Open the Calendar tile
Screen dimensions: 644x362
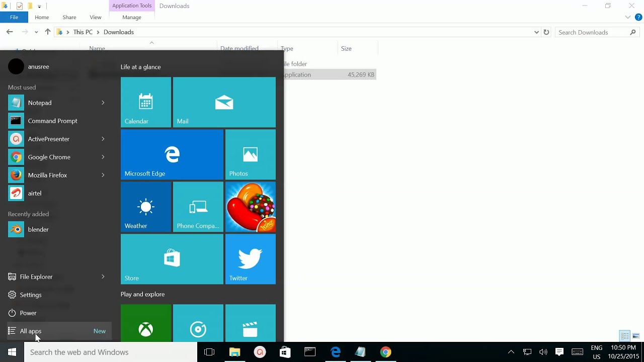tap(146, 102)
